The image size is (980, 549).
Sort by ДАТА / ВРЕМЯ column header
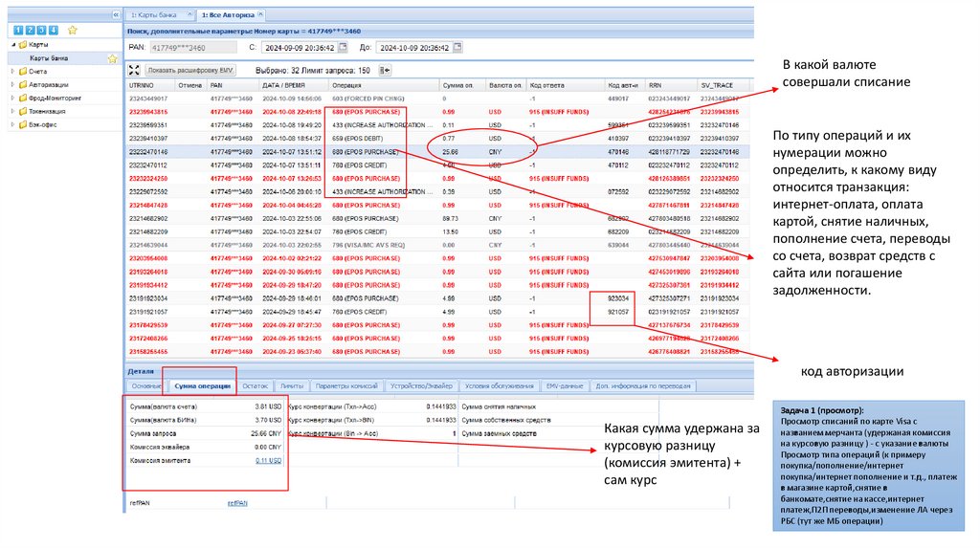click(x=293, y=85)
